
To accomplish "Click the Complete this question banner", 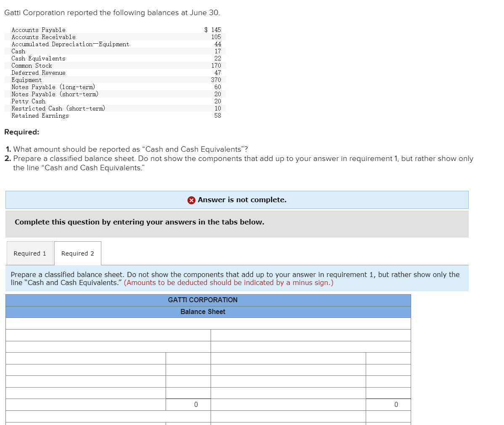I will (139, 222).
